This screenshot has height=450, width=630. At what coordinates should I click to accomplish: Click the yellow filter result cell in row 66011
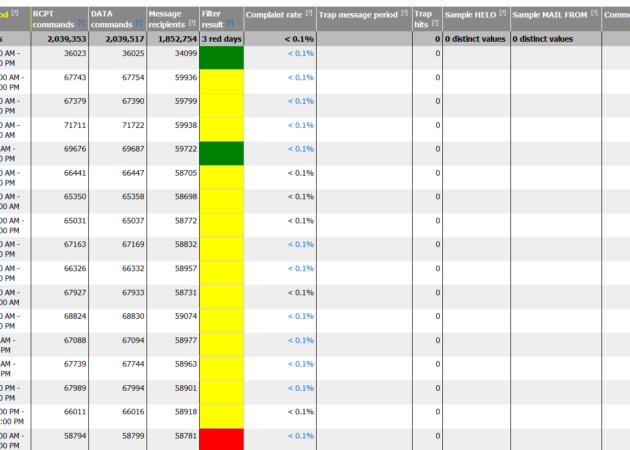point(222,416)
